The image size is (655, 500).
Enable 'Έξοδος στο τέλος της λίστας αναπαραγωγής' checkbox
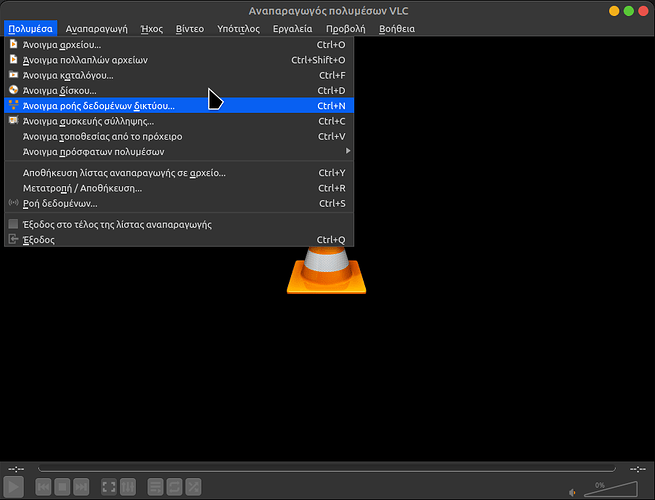pos(13,225)
